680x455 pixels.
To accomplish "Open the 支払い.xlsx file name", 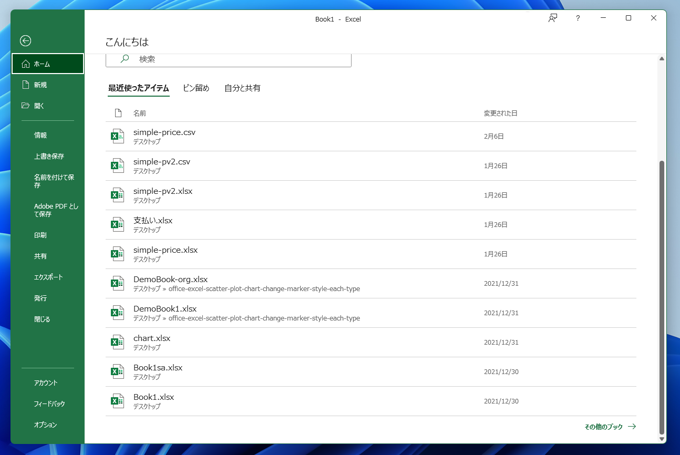I will tap(153, 220).
